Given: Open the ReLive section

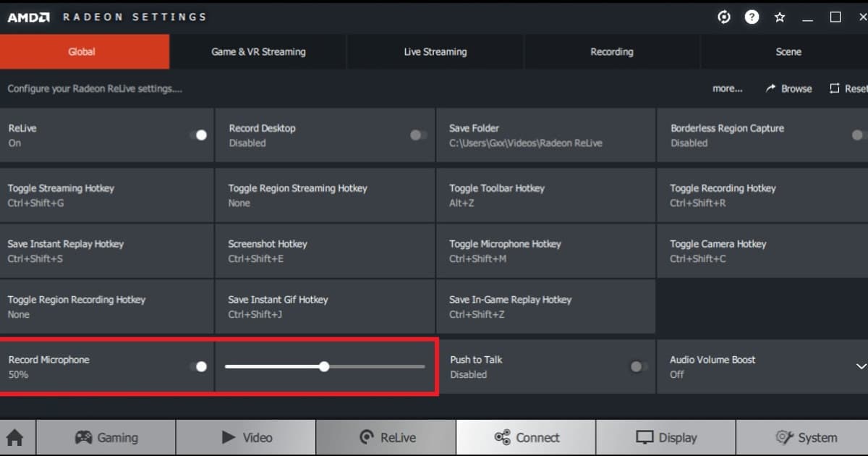Looking at the screenshot, I should pyautogui.click(x=386, y=438).
